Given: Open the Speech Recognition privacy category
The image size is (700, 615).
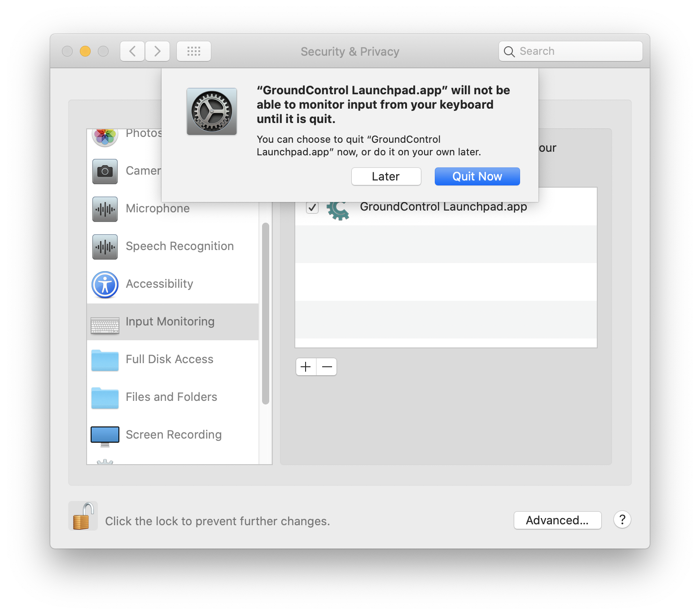Looking at the screenshot, I should (x=173, y=246).
